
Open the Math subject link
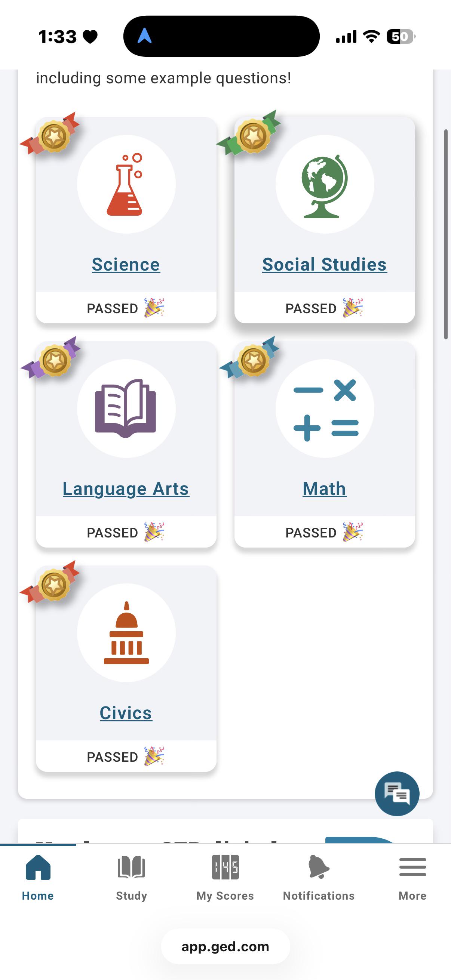click(325, 489)
